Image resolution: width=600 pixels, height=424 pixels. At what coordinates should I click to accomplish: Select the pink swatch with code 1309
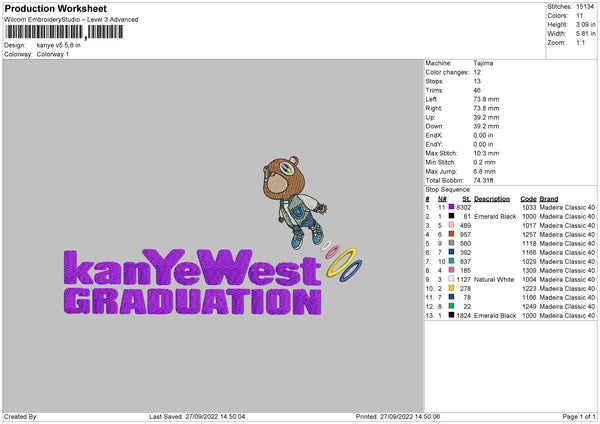click(x=451, y=270)
